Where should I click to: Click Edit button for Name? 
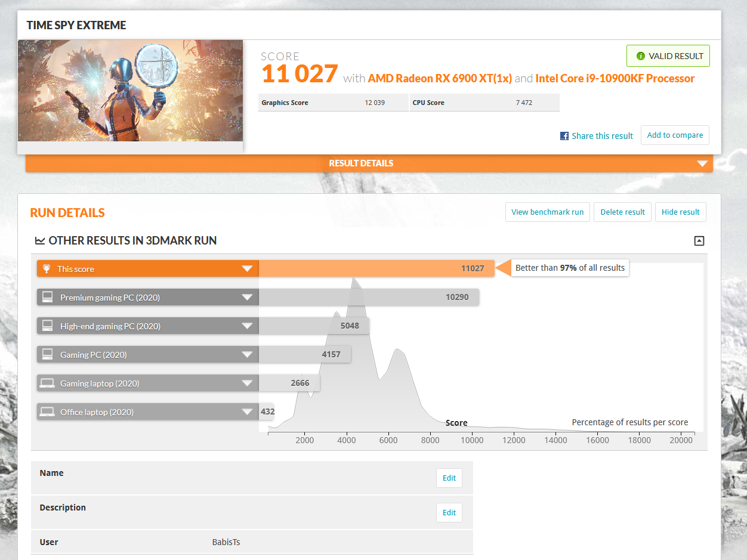tap(449, 478)
